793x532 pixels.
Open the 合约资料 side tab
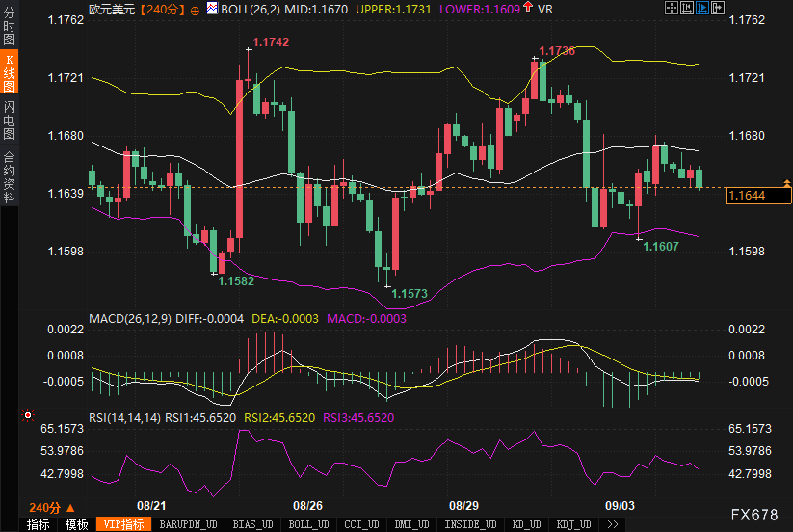pos(9,177)
